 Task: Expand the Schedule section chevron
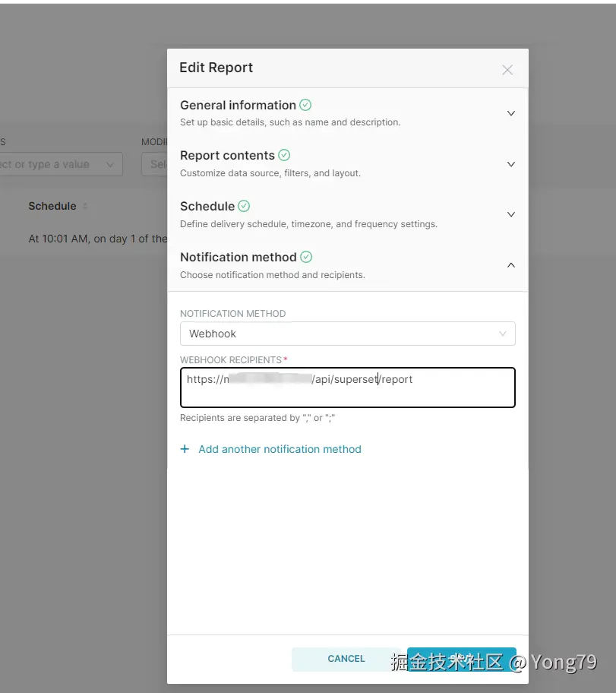point(511,214)
